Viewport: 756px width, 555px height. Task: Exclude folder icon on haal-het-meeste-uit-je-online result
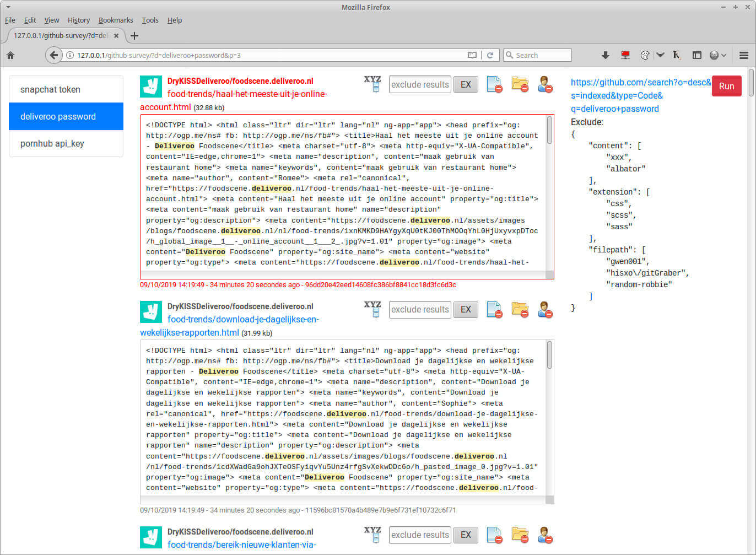pyautogui.click(x=520, y=84)
